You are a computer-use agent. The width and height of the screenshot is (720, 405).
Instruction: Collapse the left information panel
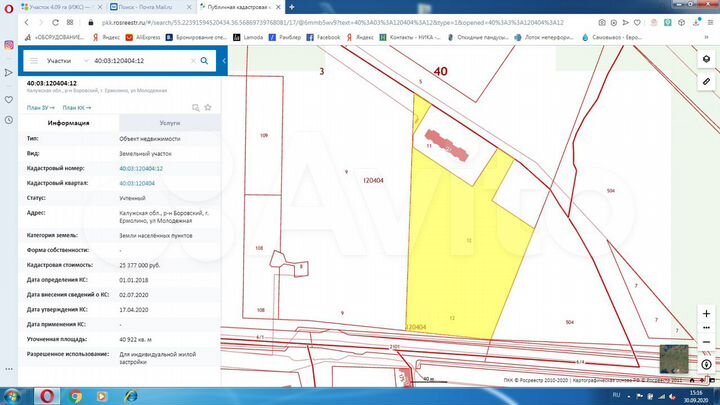click(x=225, y=61)
